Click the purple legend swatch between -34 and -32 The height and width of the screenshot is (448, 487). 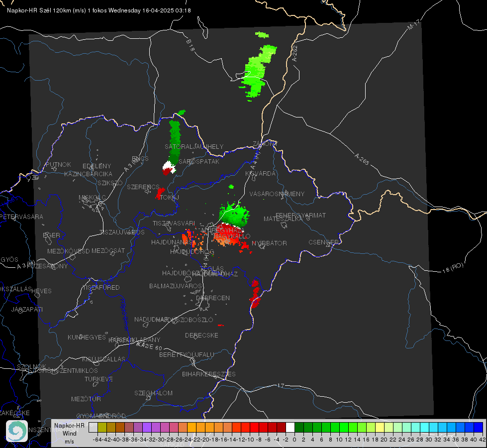[x=147, y=428]
